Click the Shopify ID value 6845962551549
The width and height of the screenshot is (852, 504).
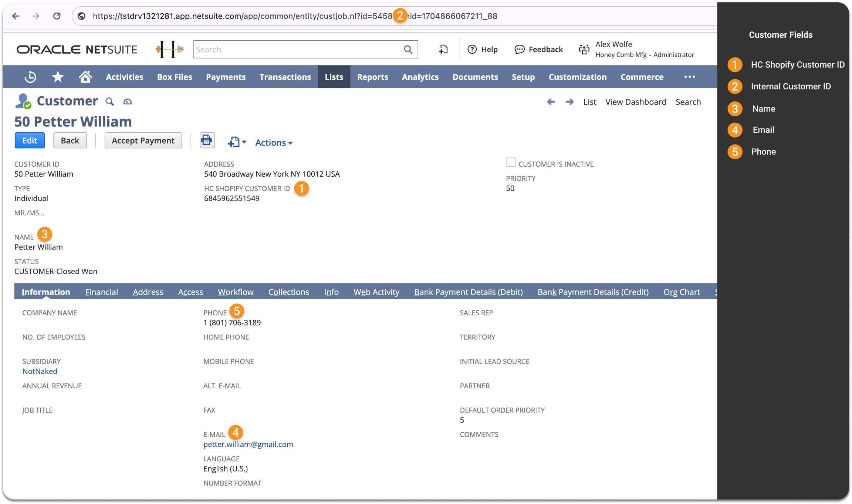point(232,198)
